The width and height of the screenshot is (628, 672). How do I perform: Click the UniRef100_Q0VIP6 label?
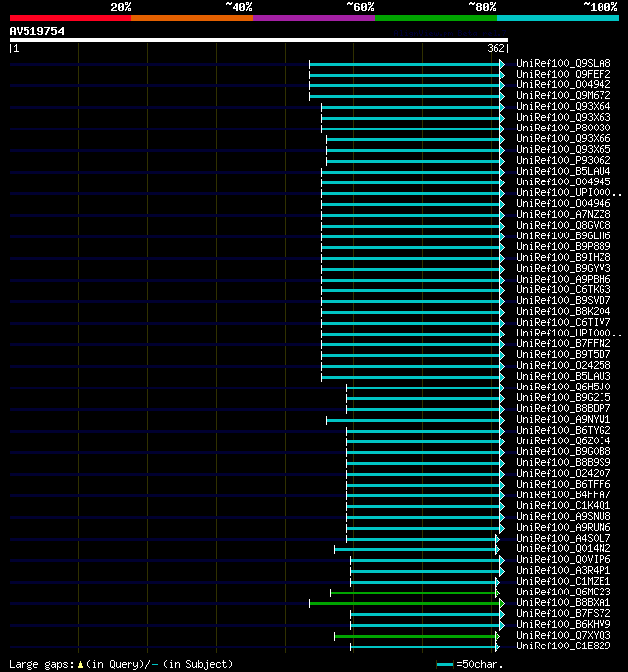(x=563, y=559)
